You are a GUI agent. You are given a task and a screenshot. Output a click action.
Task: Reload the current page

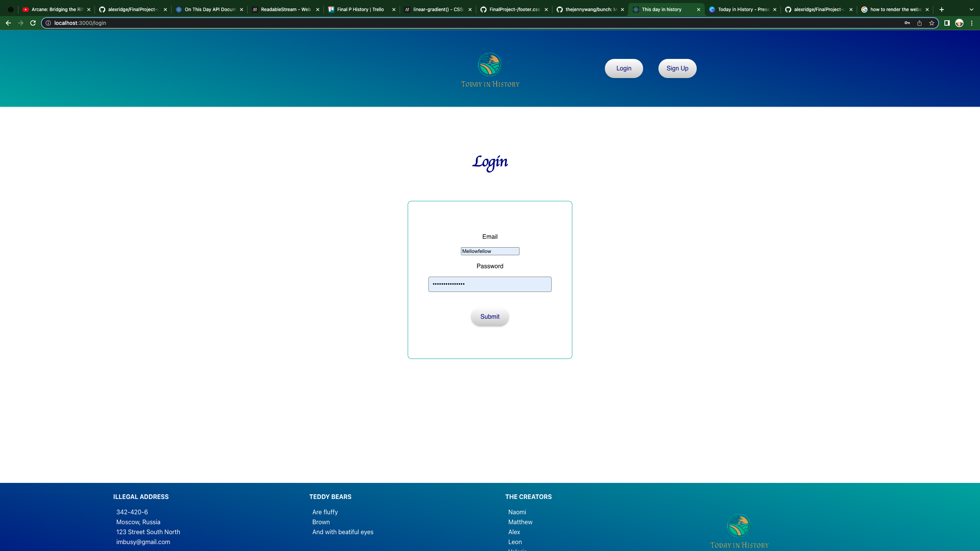33,23
